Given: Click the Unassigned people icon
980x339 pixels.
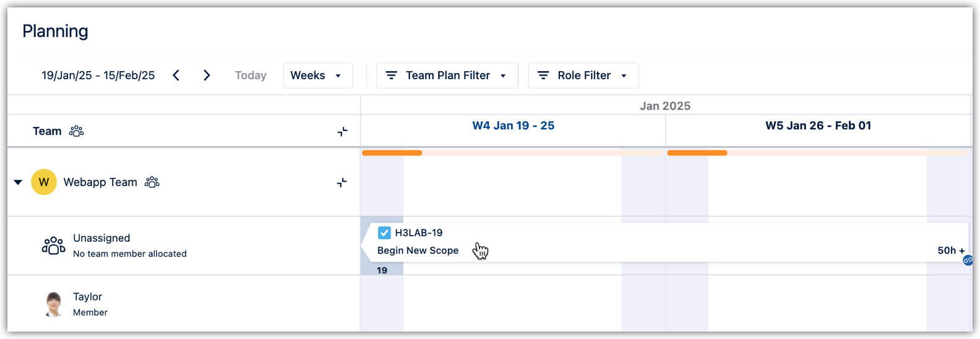Looking at the screenshot, I should pos(53,246).
